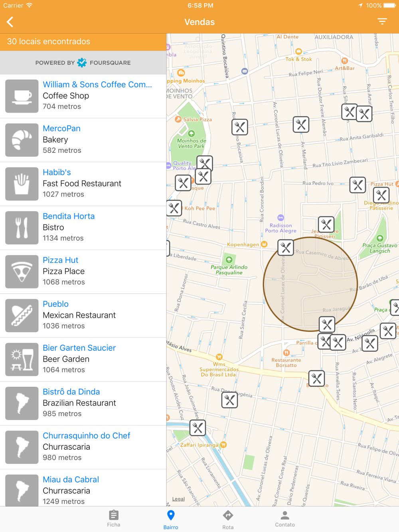This screenshot has width=399, height=532.
Task: Tap Al Dente map label
Action: (287, 37)
